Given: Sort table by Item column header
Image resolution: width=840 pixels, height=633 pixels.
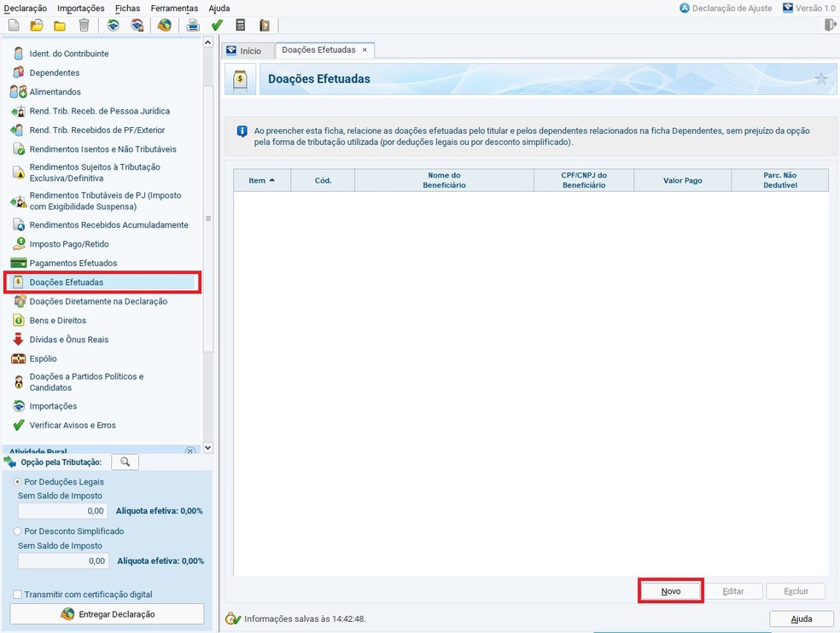Looking at the screenshot, I should tap(262, 181).
